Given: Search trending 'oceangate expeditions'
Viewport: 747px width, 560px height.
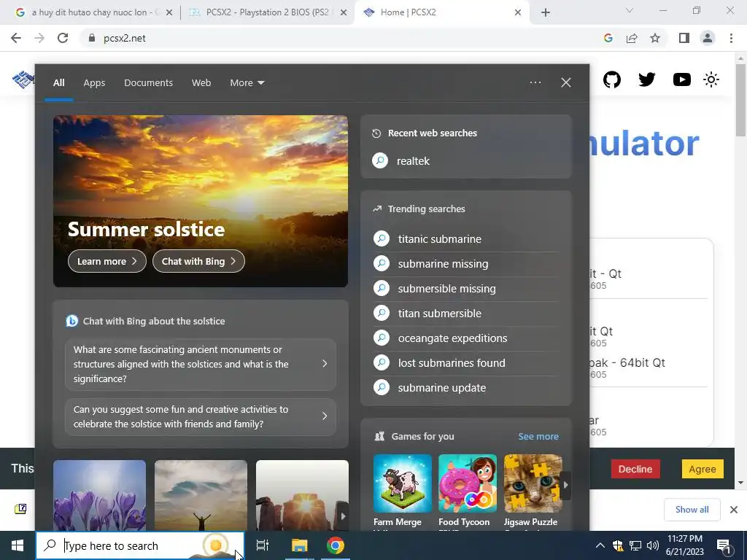Looking at the screenshot, I should (x=466, y=338).
